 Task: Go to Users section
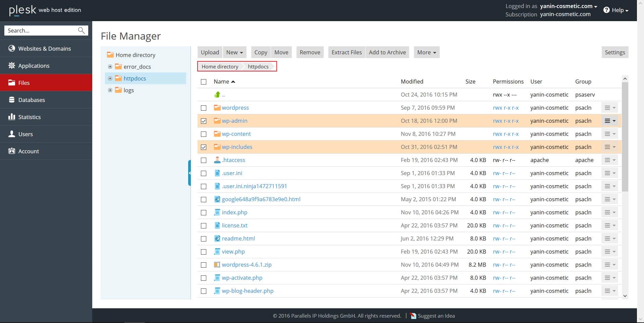point(46,134)
